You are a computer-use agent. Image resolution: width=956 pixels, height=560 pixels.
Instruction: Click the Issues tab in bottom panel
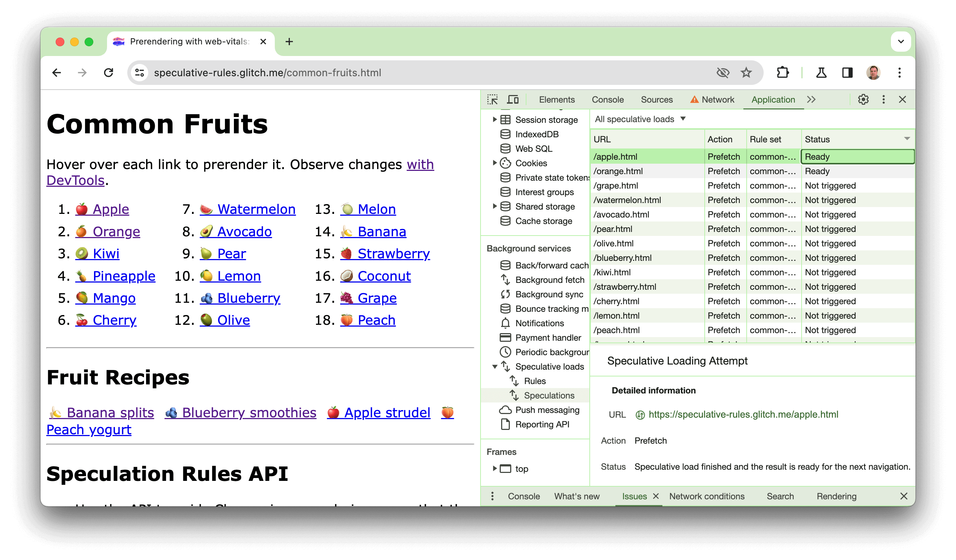(x=635, y=497)
